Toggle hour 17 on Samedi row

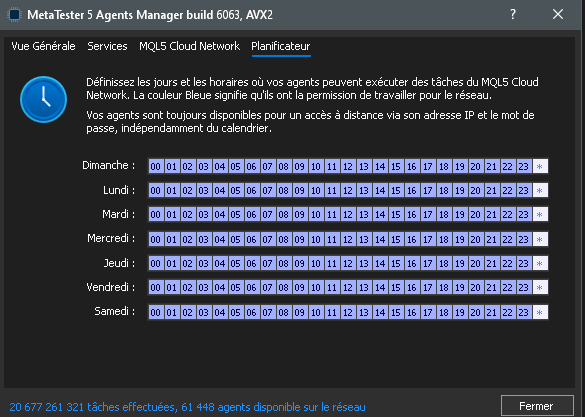pyautogui.click(x=428, y=312)
